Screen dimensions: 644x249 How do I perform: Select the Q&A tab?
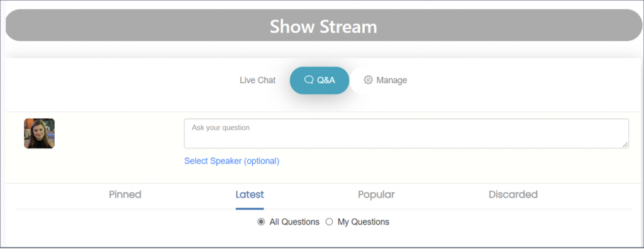[319, 80]
